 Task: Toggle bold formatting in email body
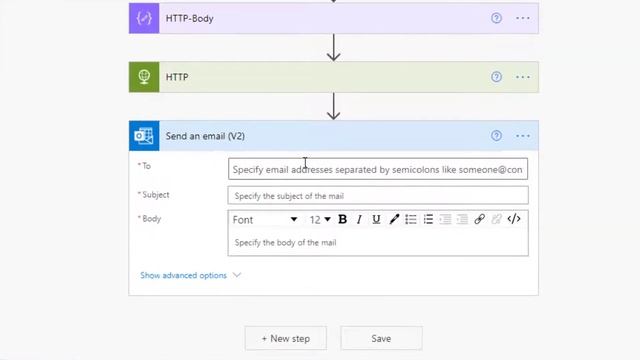click(x=342, y=220)
